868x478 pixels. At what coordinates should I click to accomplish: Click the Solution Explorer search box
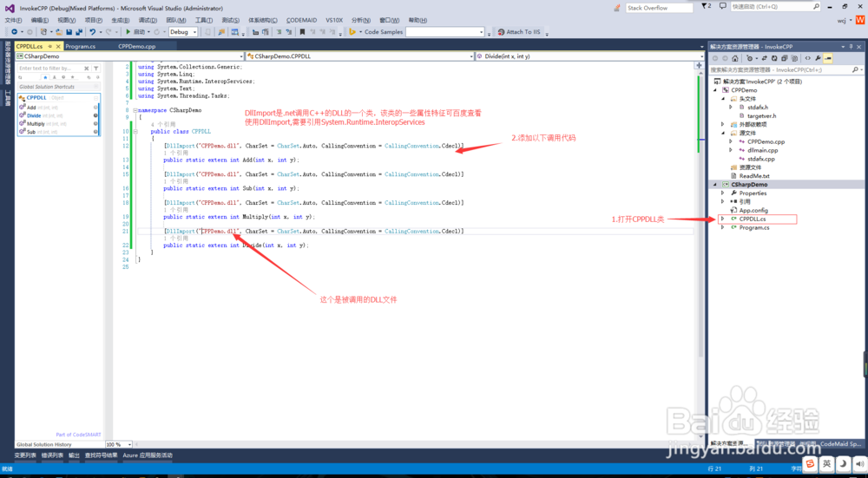(786, 70)
